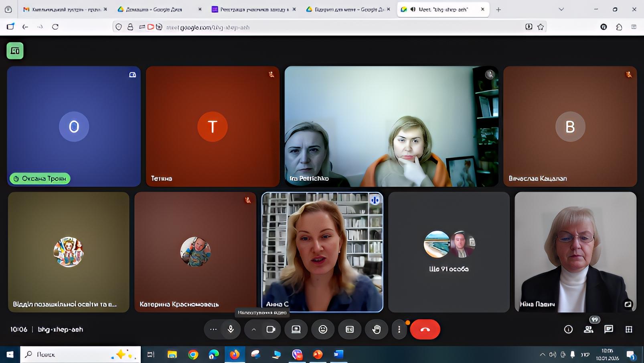The image size is (644, 363).
Task: Expand video settings chevron next to camera
Action: tap(253, 329)
